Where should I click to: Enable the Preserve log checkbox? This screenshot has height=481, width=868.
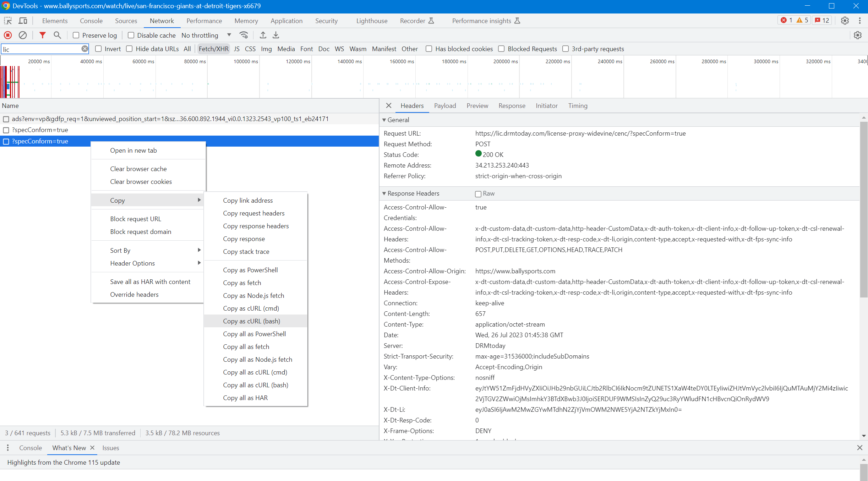point(76,35)
